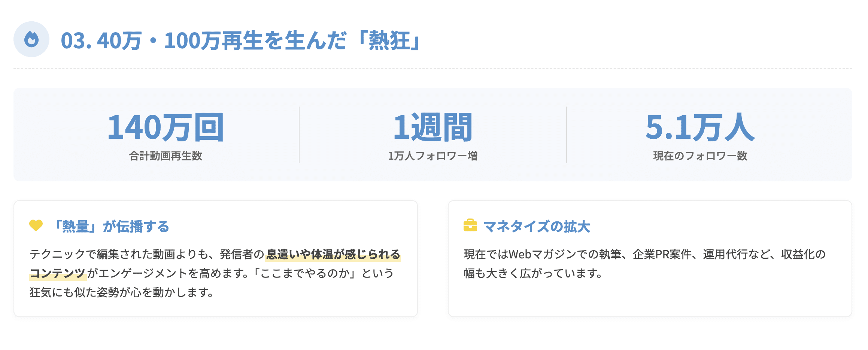Select the heading 03. 40万・100万再生を生んだ「熱狂」
Viewport: 868px width, 350px height.
pyautogui.click(x=242, y=40)
